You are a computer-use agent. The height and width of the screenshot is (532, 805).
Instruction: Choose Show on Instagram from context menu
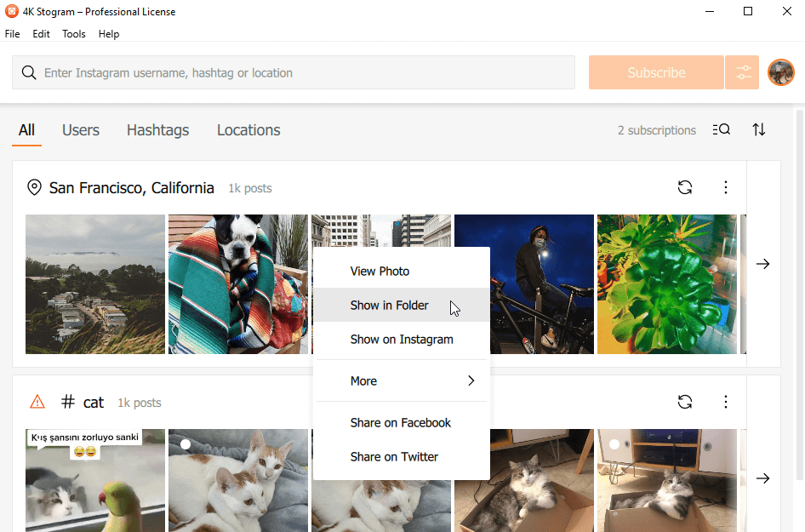[402, 340]
